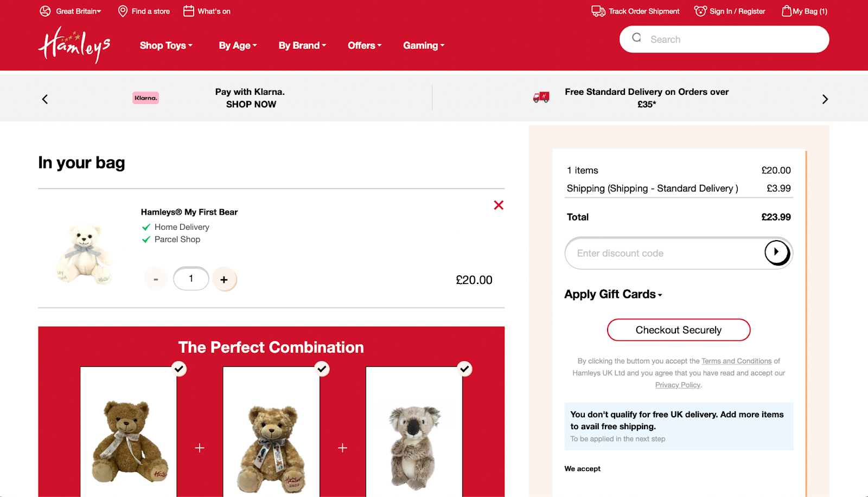Open the Terms and Conditions link

point(736,360)
